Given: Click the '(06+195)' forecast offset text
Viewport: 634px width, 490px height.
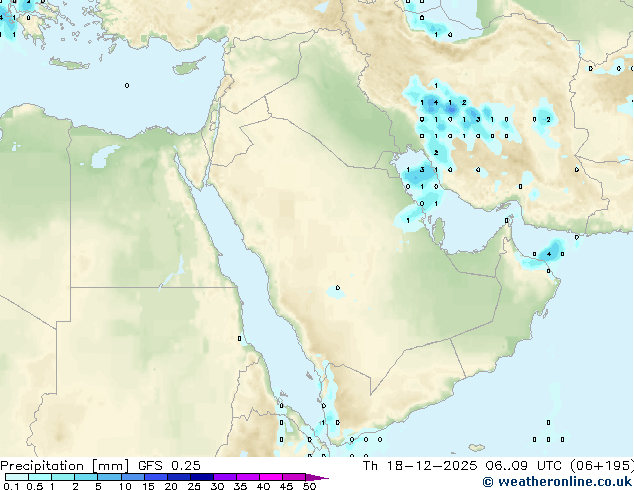Looking at the screenshot, I should [601, 466].
